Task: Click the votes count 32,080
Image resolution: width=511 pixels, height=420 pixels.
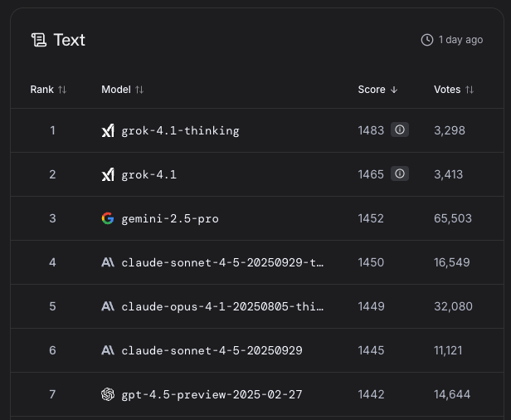Action: point(453,306)
